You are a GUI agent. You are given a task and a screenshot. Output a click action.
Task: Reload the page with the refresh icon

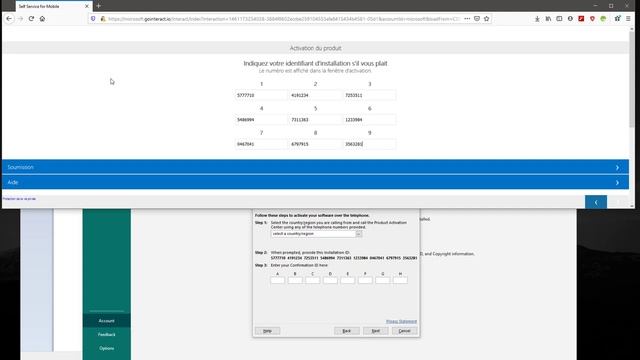31,19
